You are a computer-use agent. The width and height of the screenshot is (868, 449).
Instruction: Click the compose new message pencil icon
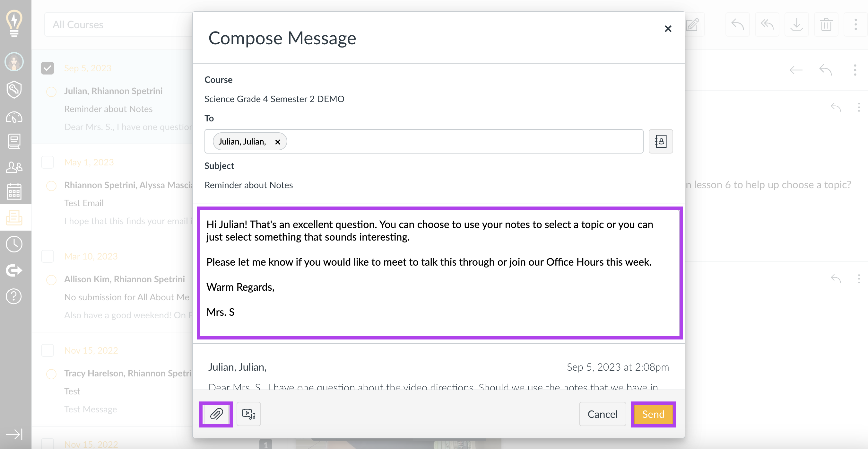pyautogui.click(x=692, y=24)
